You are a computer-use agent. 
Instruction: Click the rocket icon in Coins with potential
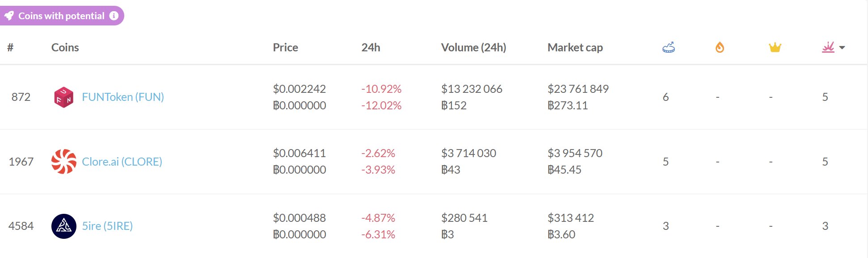pyautogui.click(x=9, y=16)
